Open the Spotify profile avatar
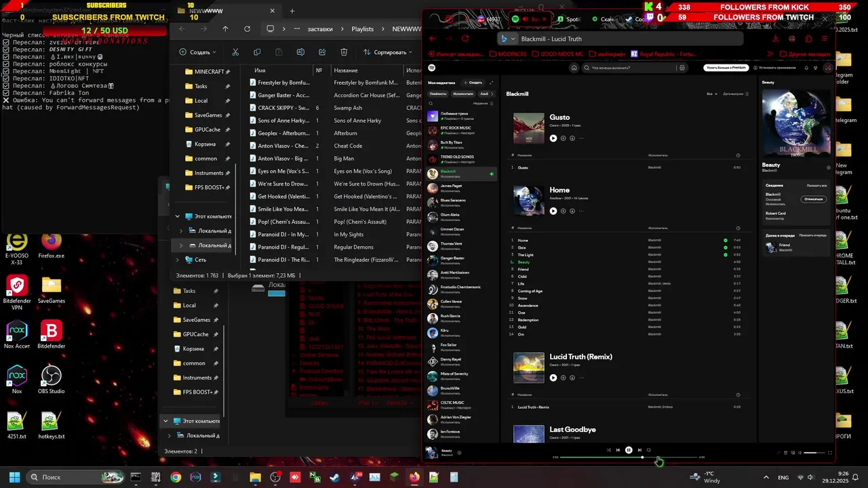Viewport: 868px width, 488px height. point(828,68)
